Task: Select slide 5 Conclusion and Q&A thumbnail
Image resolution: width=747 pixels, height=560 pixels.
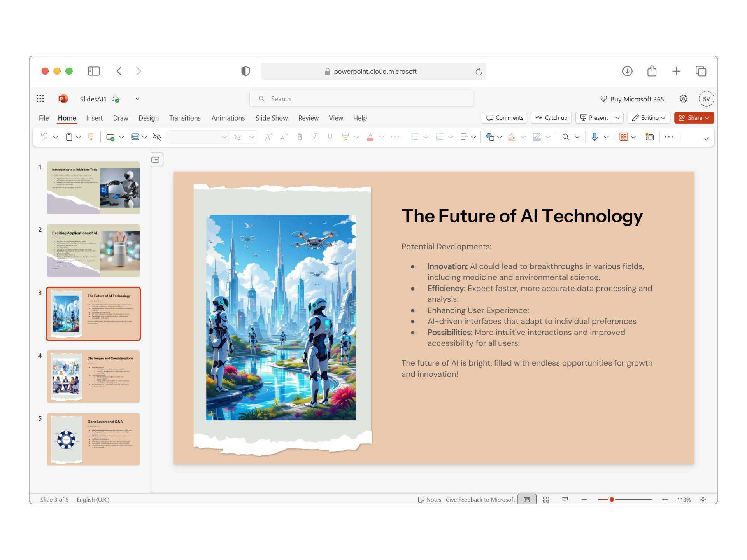Action: tap(93, 439)
